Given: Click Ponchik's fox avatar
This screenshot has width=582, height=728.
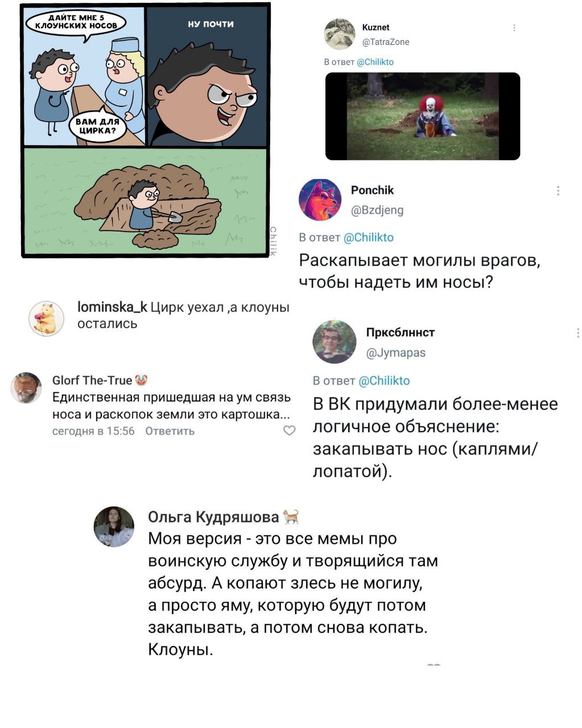Looking at the screenshot, I should click(x=320, y=200).
